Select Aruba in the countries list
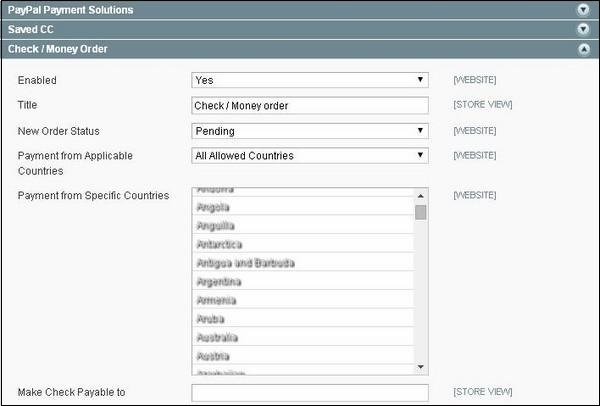The image size is (600, 406). pyautogui.click(x=211, y=319)
